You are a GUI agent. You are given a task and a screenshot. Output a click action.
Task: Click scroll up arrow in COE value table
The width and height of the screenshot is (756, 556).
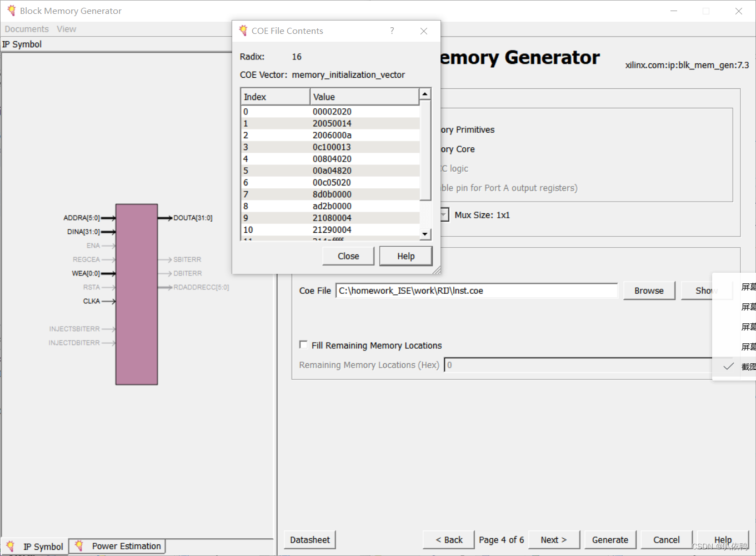tap(425, 93)
